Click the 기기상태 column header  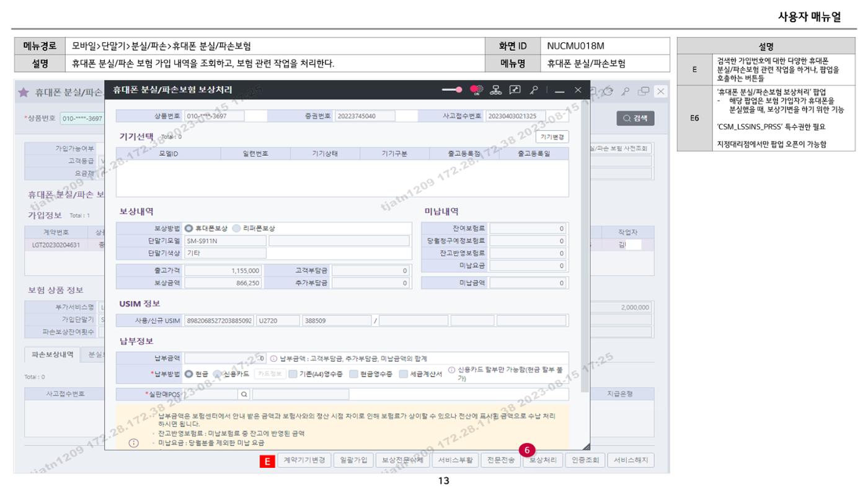pos(325,153)
